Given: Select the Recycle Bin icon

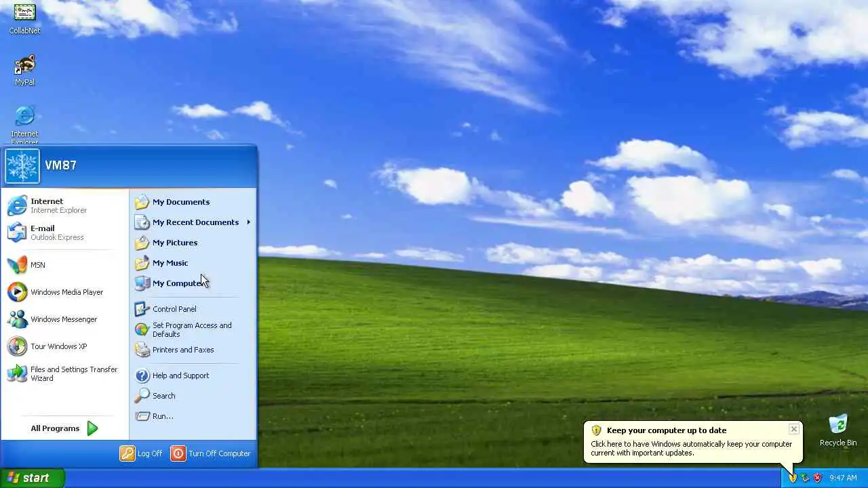Looking at the screenshot, I should (838, 431).
